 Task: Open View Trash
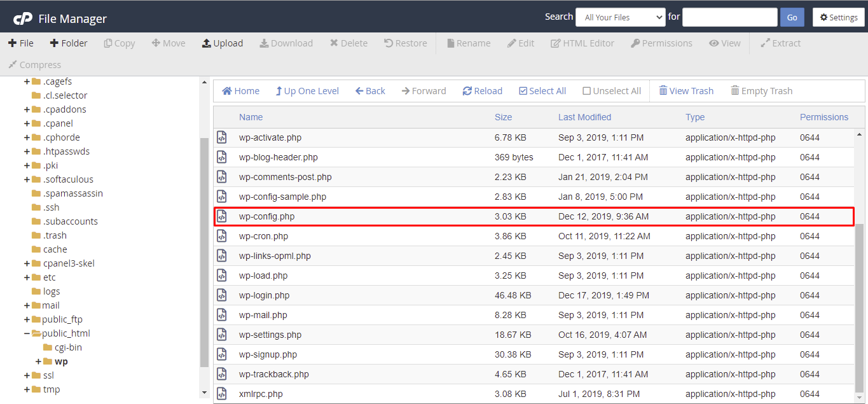point(686,90)
